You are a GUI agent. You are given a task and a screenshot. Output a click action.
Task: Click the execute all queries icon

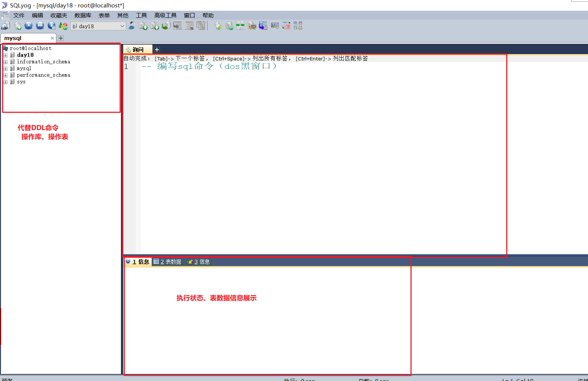point(40,26)
